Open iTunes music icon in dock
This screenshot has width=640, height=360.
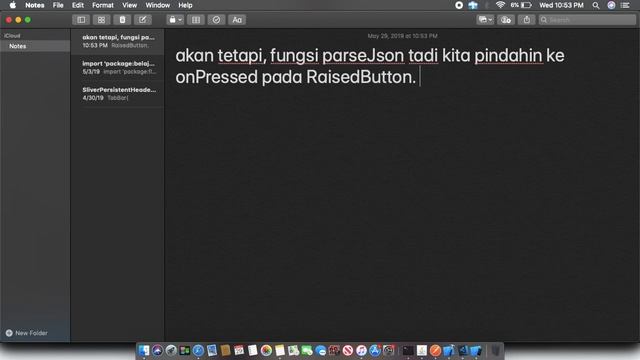click(361, 350)
